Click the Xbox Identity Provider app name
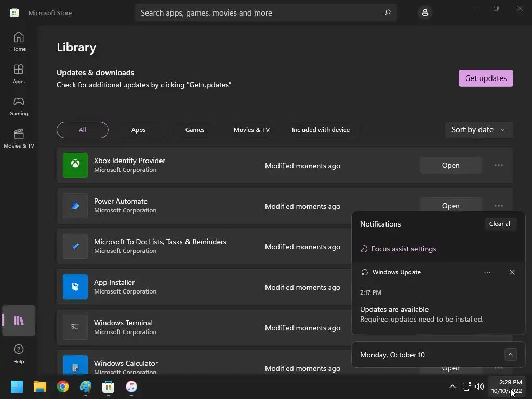The image size is (532, 399). 129,161
